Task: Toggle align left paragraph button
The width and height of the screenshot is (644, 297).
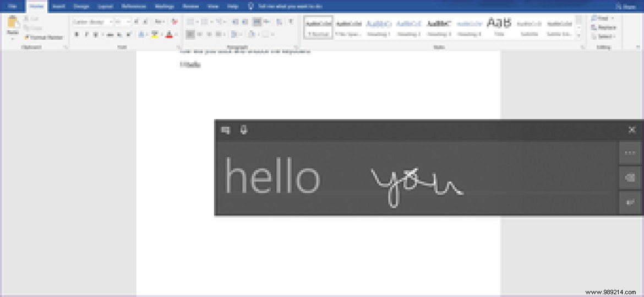Action: pyautogui.click(x=190, y=35)
